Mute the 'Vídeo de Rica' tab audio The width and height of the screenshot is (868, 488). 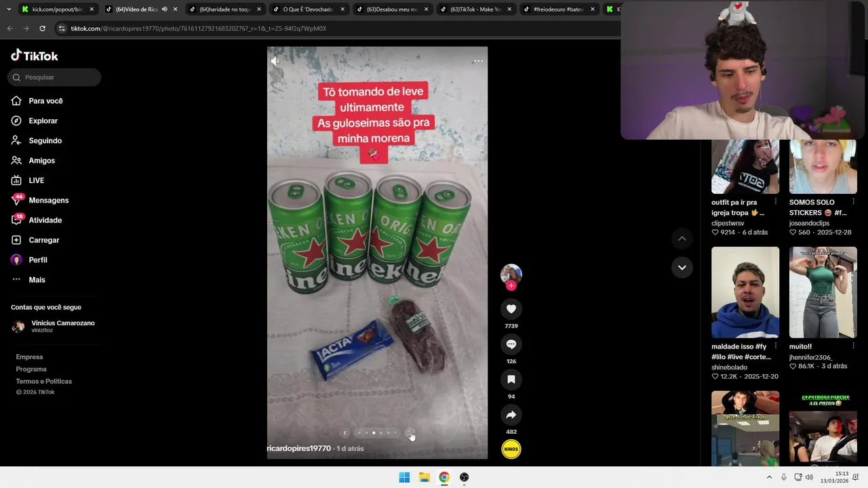click(164, 9)
